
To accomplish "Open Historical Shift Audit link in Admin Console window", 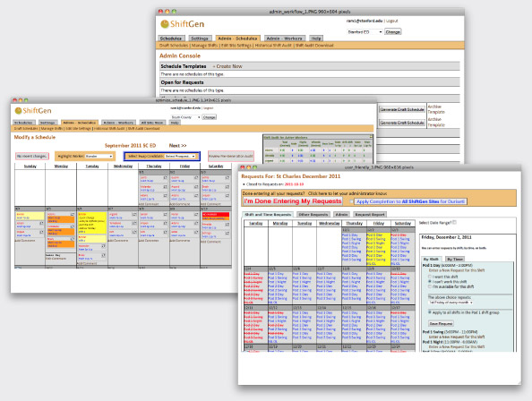I will click(273, 46).
